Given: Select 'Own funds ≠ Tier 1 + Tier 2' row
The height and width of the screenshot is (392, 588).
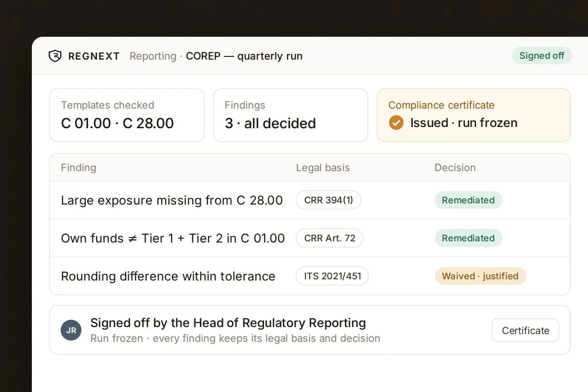Looking at the screenshot, I should tap(310, 238).
